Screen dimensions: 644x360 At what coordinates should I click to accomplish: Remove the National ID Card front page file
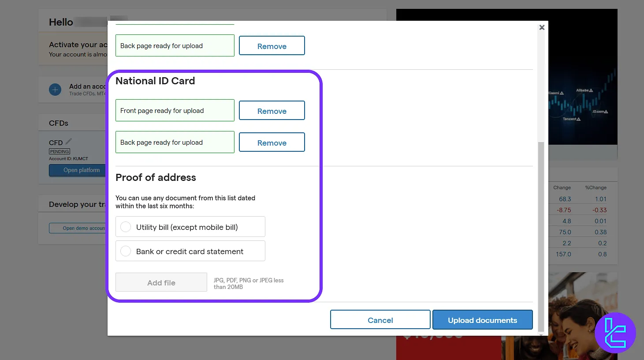click(272, 110)
